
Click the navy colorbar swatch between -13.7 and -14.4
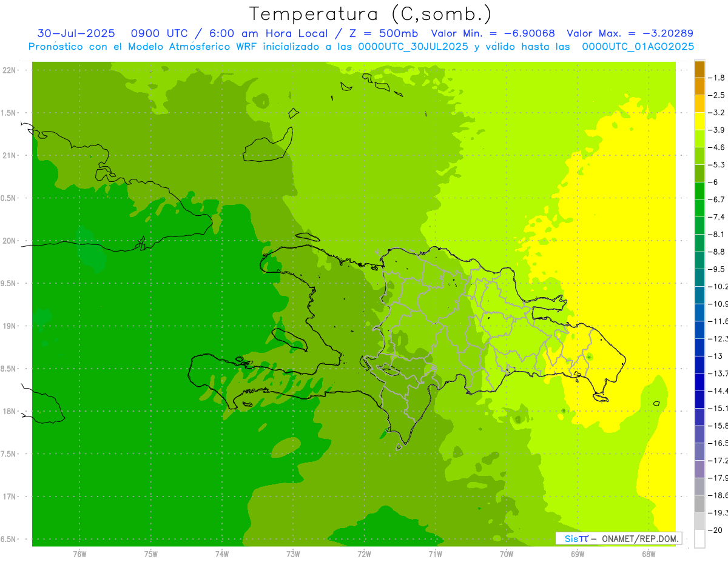(x=699, y=382)
